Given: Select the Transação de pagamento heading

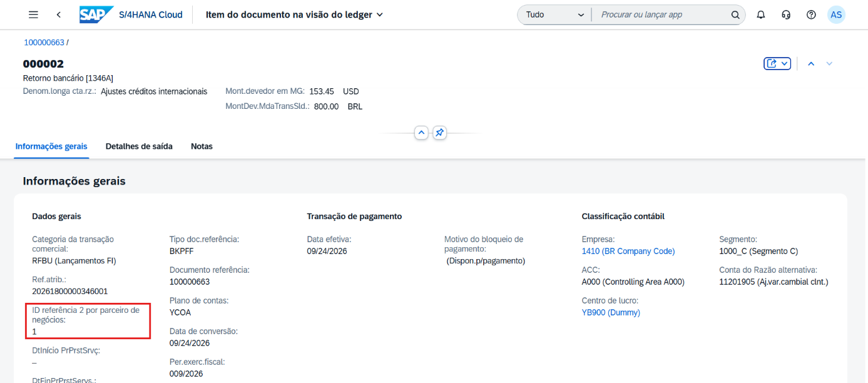Looking at the screenshot, I should tap(354, 217).
